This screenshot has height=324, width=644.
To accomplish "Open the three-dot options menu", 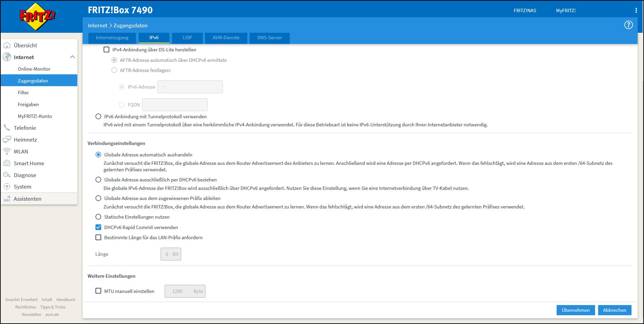I will tap(636, 10).
